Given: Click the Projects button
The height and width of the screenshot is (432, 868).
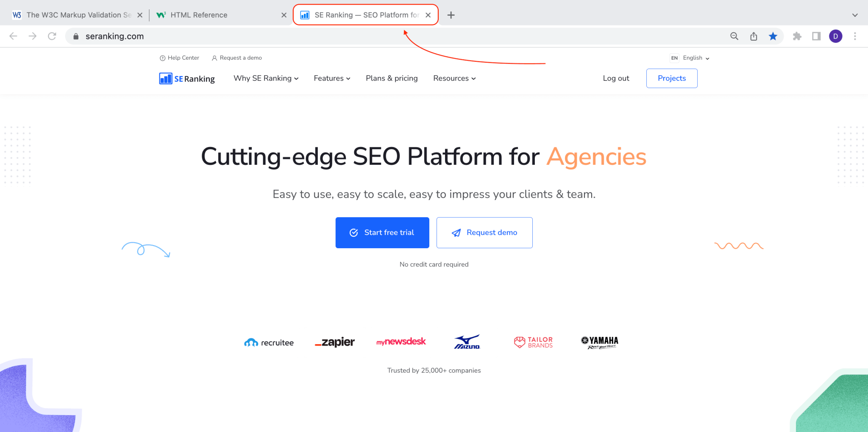Looking at the screenshot, I should [x=671, y=78].
